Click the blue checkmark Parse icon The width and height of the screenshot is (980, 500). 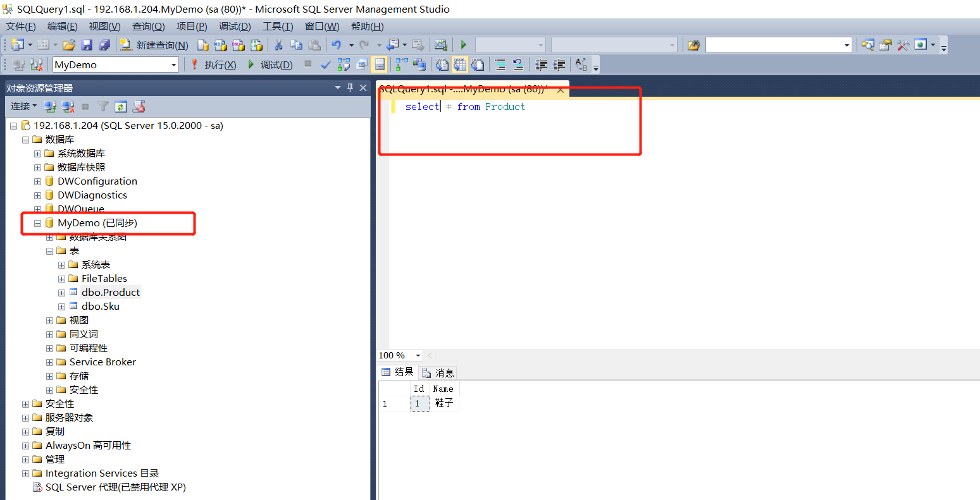(326, 64)
